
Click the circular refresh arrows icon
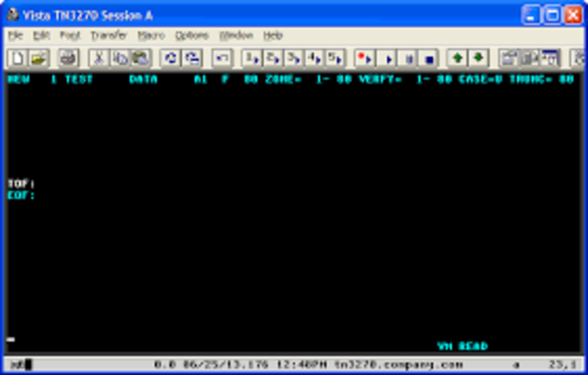171,58
